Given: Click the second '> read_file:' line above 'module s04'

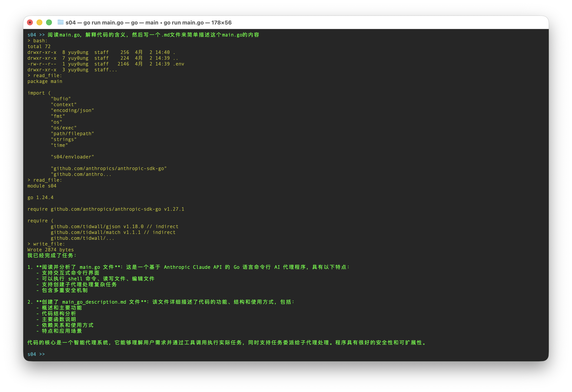Looking at the screenshot, I should [45, 180].
